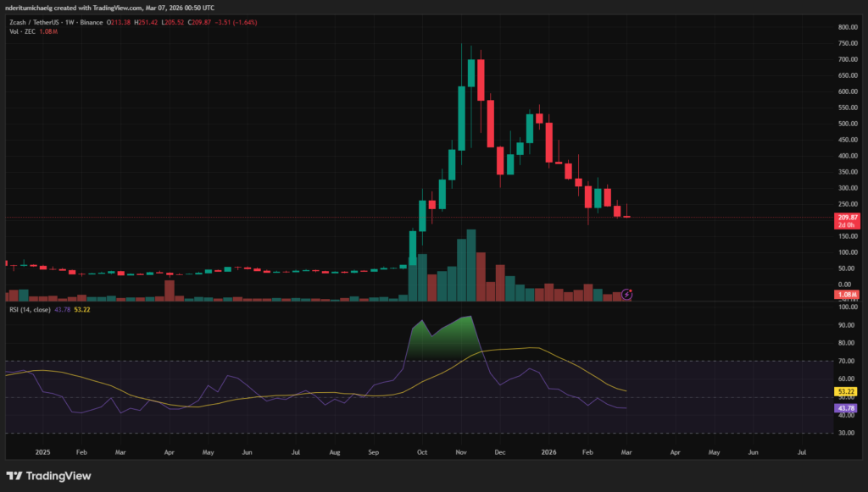Viewport: 868px width, 492px height.
Task: Click the red 1.08M volume badge
Action: click(848, 294)
